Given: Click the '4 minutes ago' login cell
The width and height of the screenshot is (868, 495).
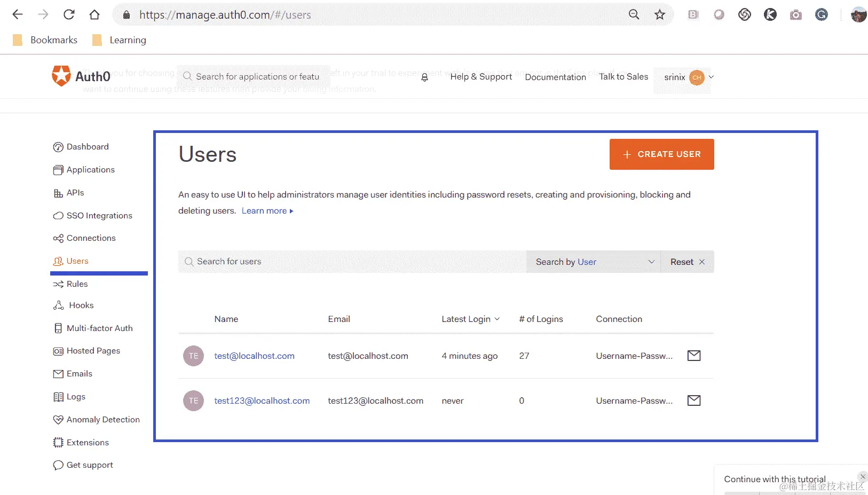Looking at the screenshot, I should tap(470, 356).
